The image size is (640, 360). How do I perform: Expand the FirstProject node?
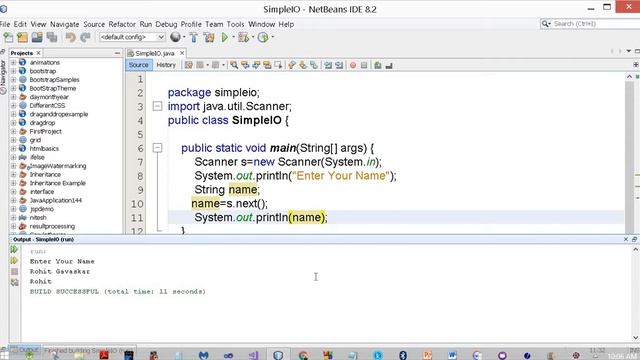(13, 131)
